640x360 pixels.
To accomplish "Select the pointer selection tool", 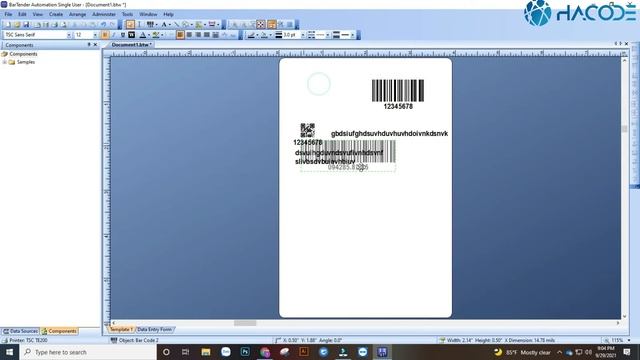I will pyautogui.click(x=130, y=25).
